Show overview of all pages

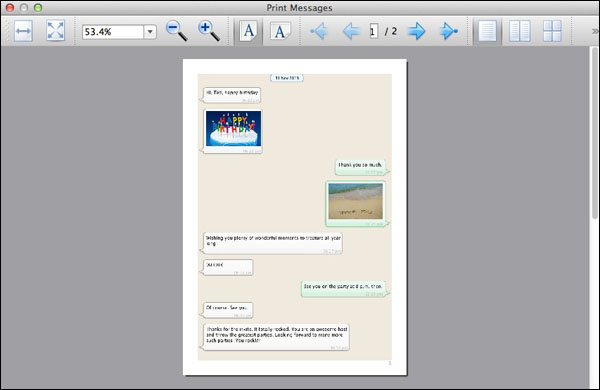pyautogui.click(x=552, y=31)
